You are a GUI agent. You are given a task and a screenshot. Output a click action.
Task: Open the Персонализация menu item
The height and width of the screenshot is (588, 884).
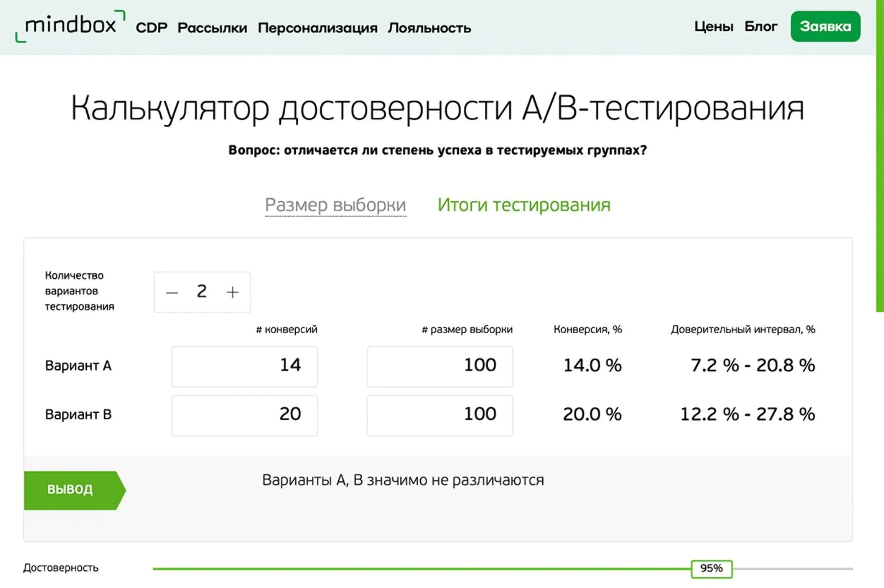click(317, 28)
